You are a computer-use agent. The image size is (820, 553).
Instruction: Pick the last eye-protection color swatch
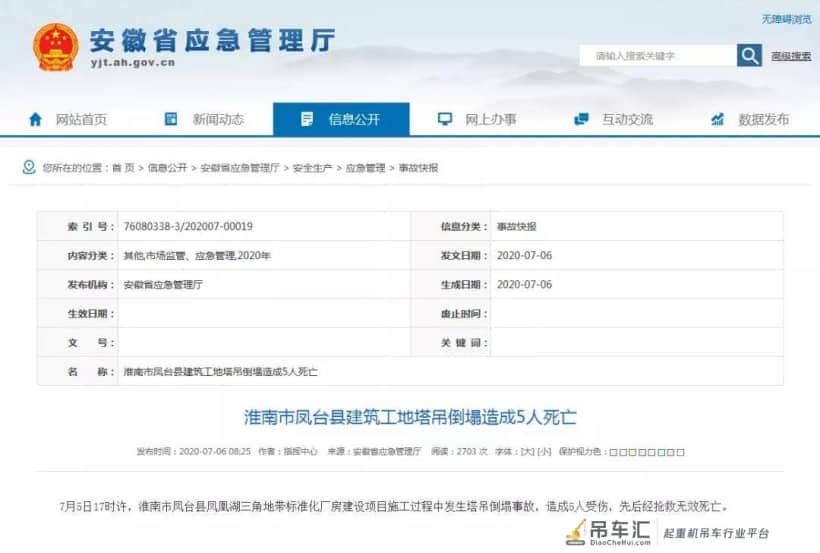point(680,452)
